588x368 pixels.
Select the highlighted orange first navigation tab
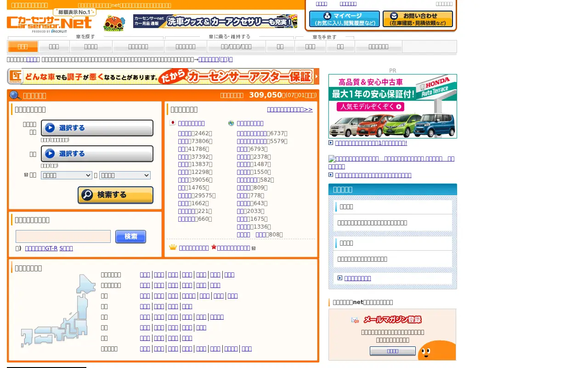[23, 46]
